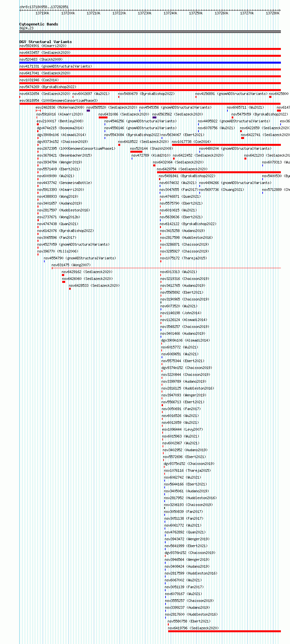This screenshot has width=290, height=644.
Task: Click the nsv5924901 (Almarri2020) variant label
Action: point(43,46)
